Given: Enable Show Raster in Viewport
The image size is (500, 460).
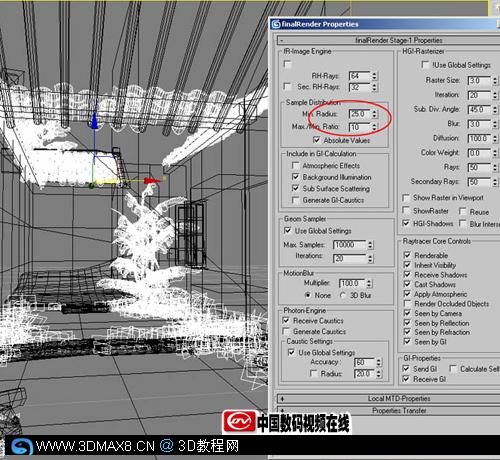Looking at the screenshot, I should 406,198.
